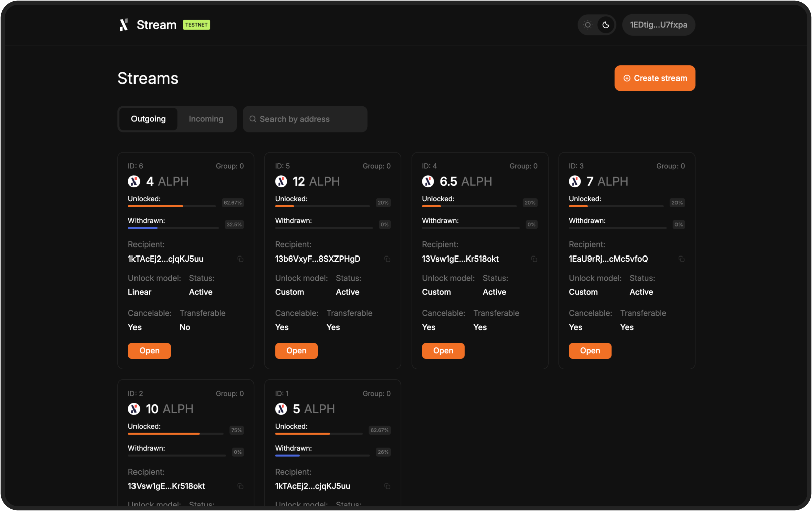Click the ALPH token icon on stream ID 3
The width and height of the screenshot is (812, 511).
tap(575, 181)
